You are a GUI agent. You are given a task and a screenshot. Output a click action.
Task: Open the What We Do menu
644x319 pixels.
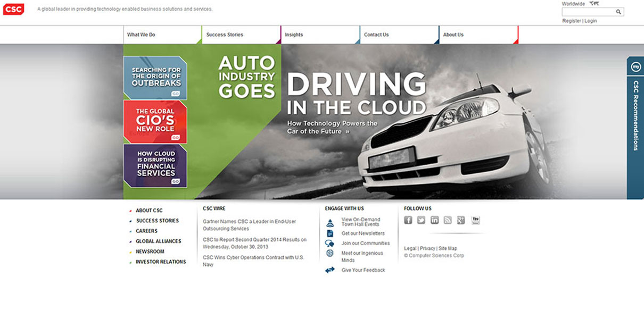click(162, 35)
